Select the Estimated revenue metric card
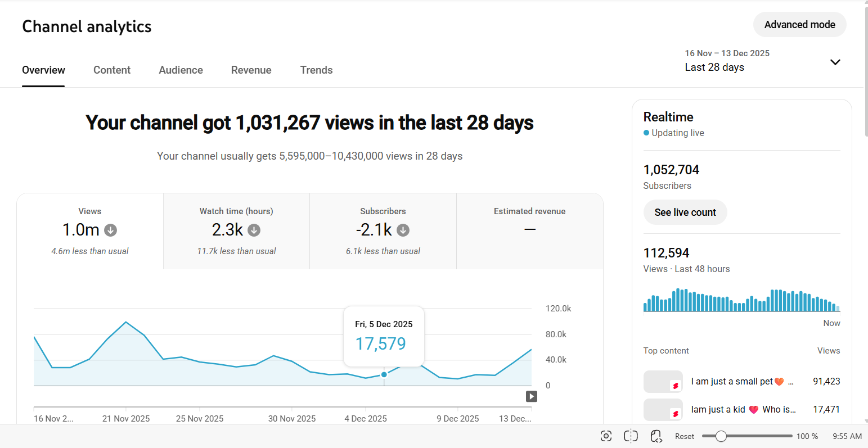868x448 pixels. pyautogui.click(x=529, y=231)
